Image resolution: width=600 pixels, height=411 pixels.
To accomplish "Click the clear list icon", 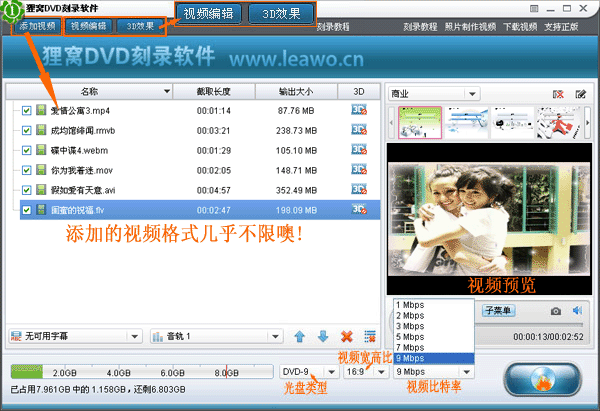I will [x=370, y=337].
